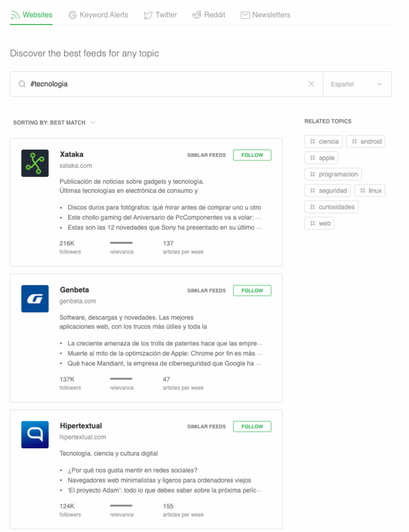Image resolution: width=409 pixels, height=532 pixels.
Task: Open article 'El proyecto Adam'
Action: (165, 490)
